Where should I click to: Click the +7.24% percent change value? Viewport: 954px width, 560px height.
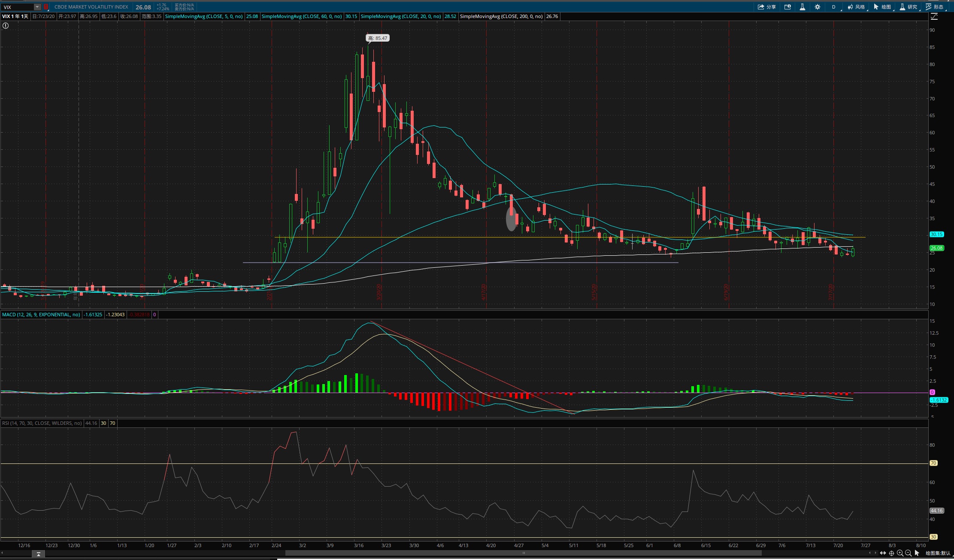point(163,9)
